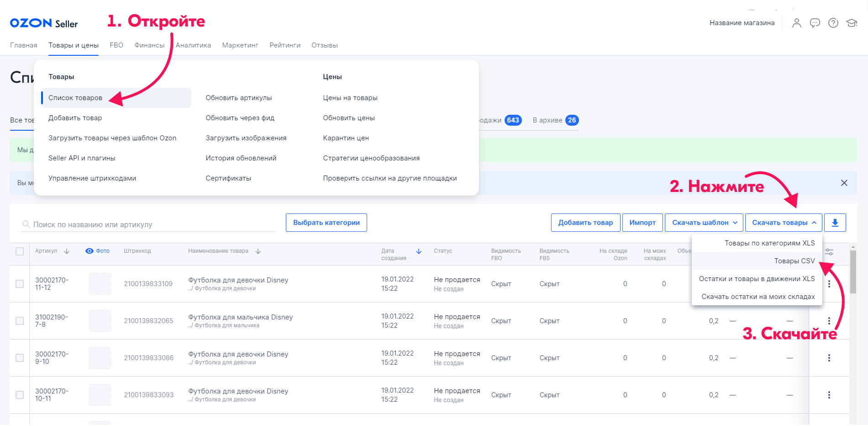
Task: Click the product search input field
Action: coord(151,224)
